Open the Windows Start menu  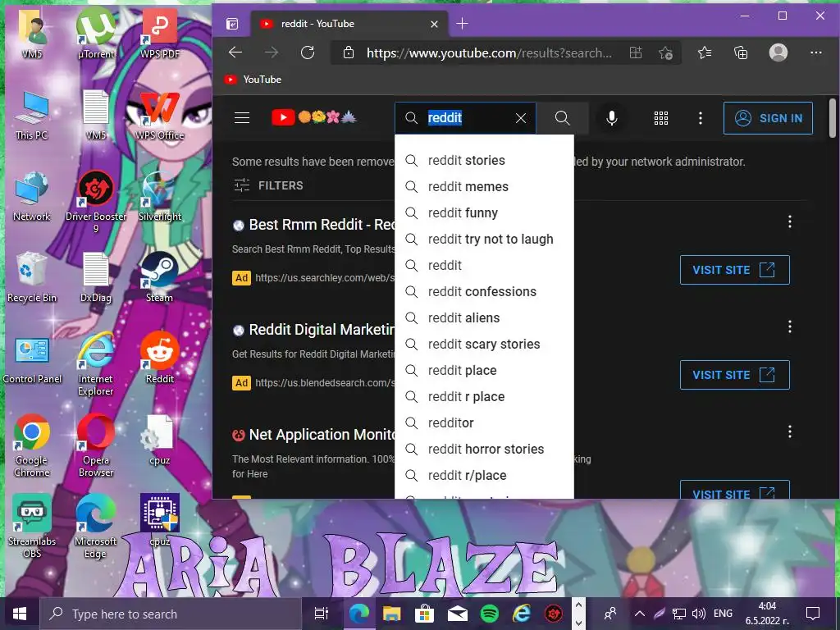coord(20,614)
